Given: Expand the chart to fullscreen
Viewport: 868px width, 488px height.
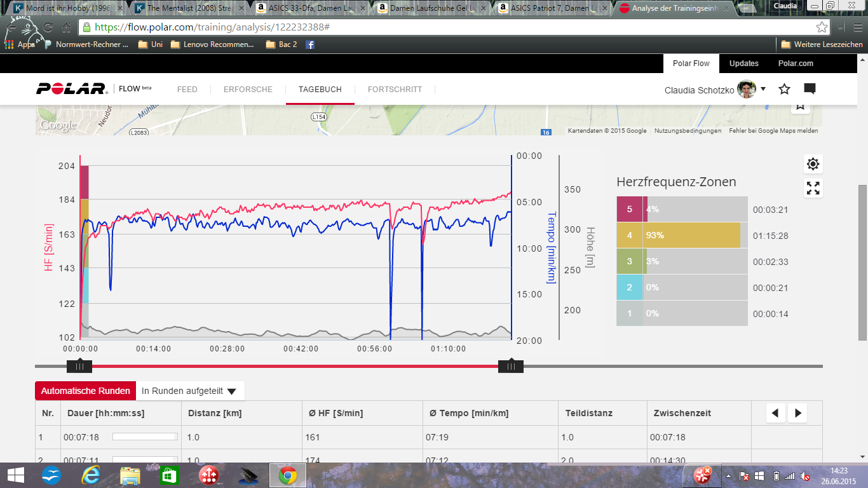Looking at the screenshot, I should [x=813, y=188].
